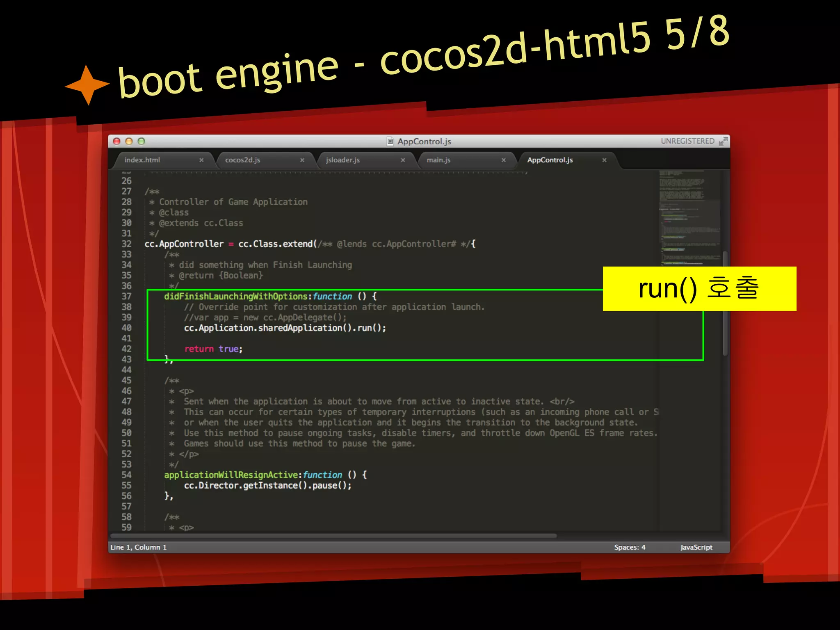Click the yellow minimize window button
The height and width of the screenshot is (630, 840).
(129, 142)
